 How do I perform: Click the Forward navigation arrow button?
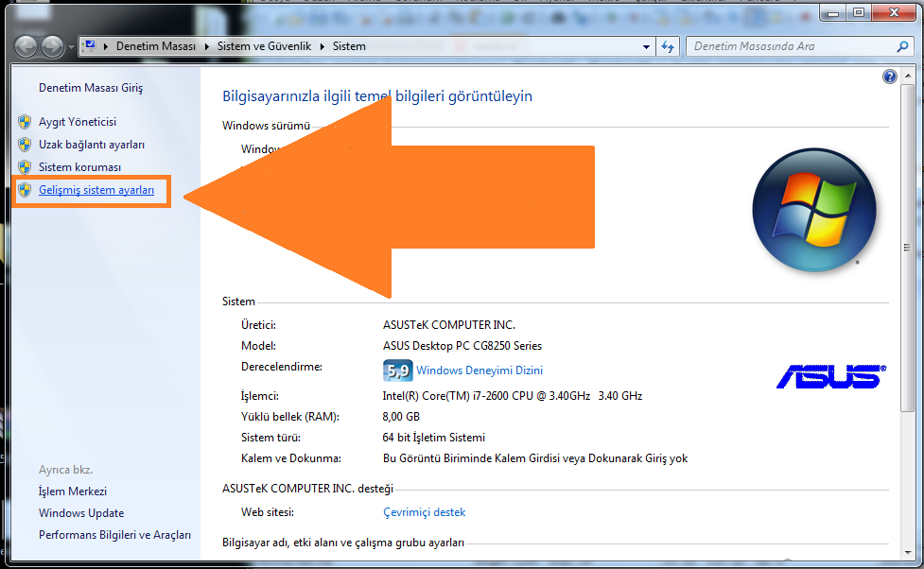click(x=52, y=46)
